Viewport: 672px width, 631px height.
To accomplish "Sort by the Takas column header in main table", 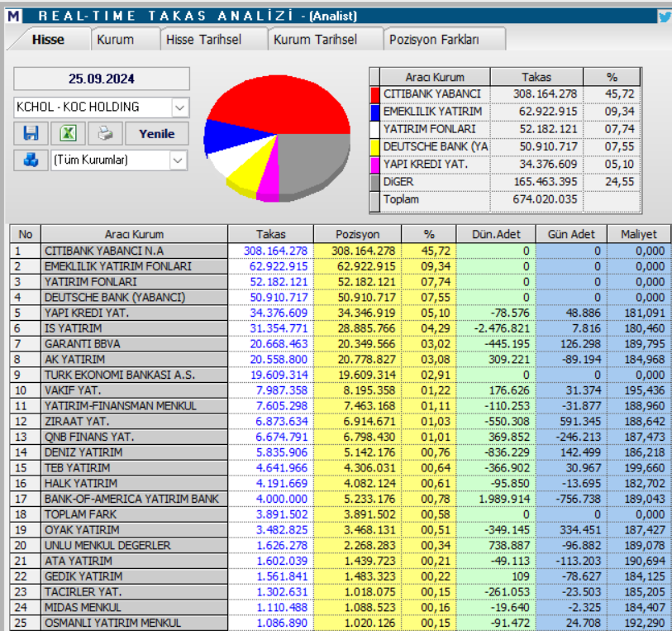I will [x=271, y=235].
